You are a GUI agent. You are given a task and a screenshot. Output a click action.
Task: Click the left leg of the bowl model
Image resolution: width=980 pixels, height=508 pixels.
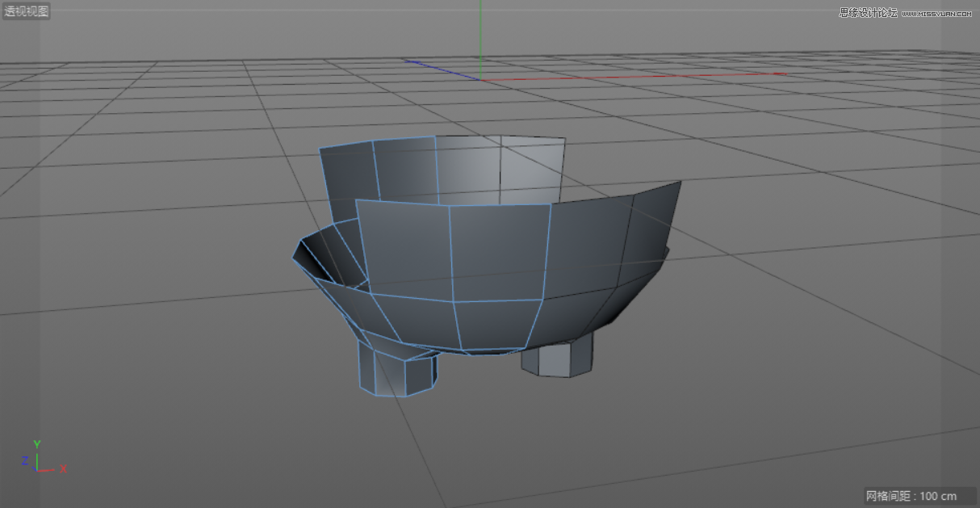[x=396, y=372]
